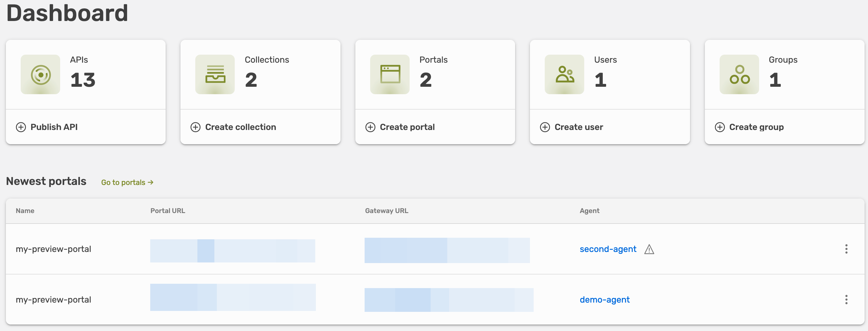Click the APIs target icon
This screenshot has width=868, height=331.
click(40, 75)
